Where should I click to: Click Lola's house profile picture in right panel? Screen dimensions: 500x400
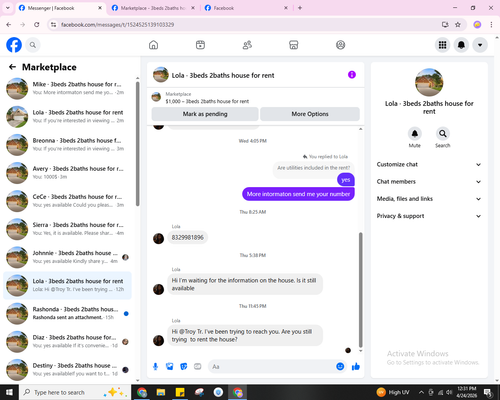point(429,82)
